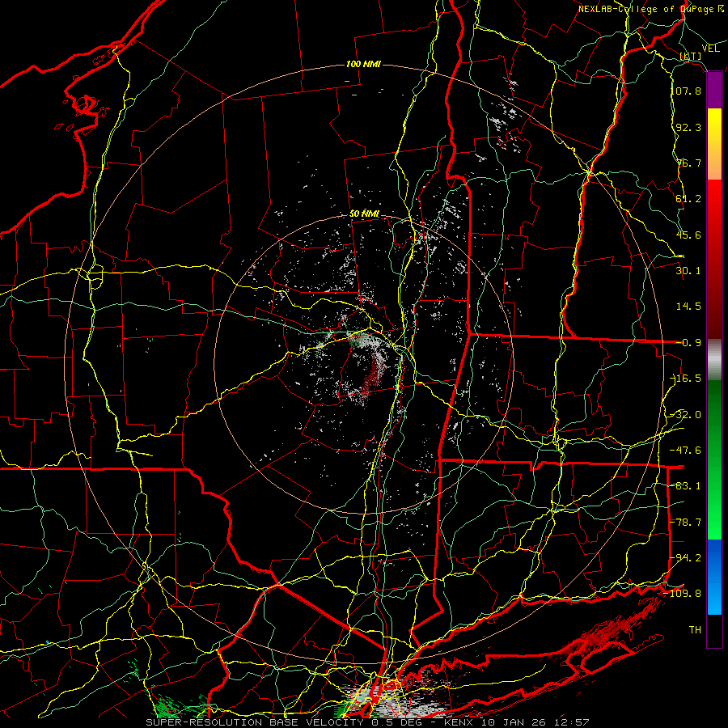Click the 100 NMI range ring label
Image resolution: width=728 pixels, height=728 pixels.
click(363, 64)
